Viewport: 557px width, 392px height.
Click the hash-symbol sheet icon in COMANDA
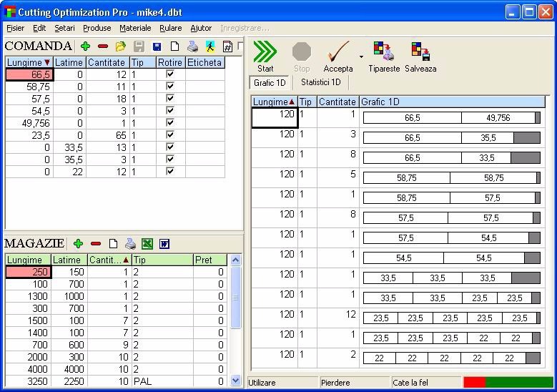227,46
